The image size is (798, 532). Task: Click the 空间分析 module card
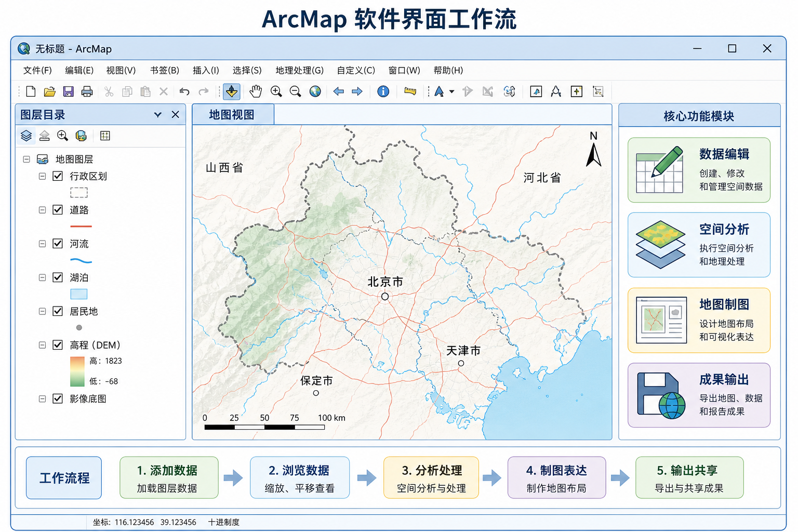[x=699, y=245]
